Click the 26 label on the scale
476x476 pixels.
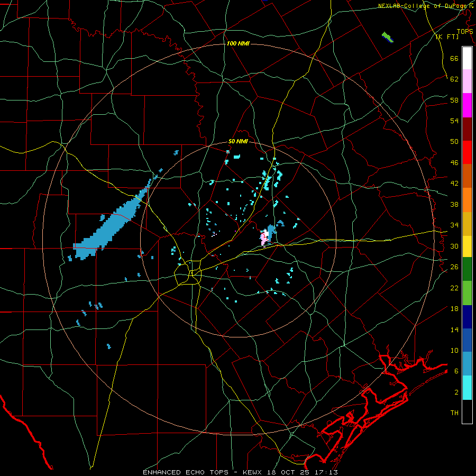(454, 267)
